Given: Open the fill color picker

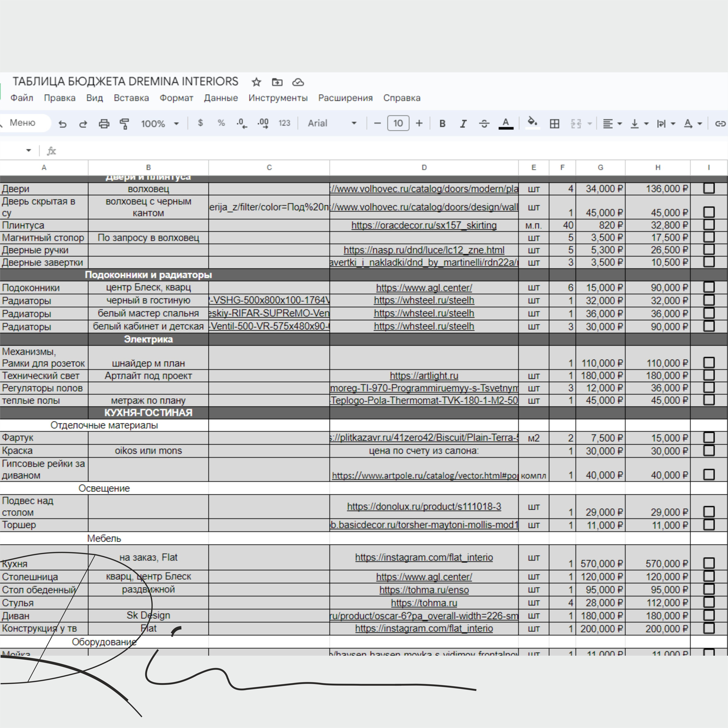Looking at the screenshot, I should coord(532,123).
